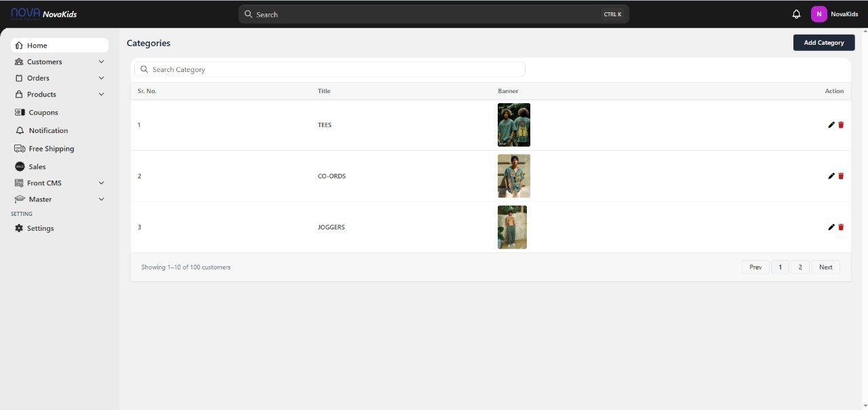Viewport: 868px width, 410px height.
Task: Remove the JOGGERS category using trash icon
Action: tap(841, 227)
